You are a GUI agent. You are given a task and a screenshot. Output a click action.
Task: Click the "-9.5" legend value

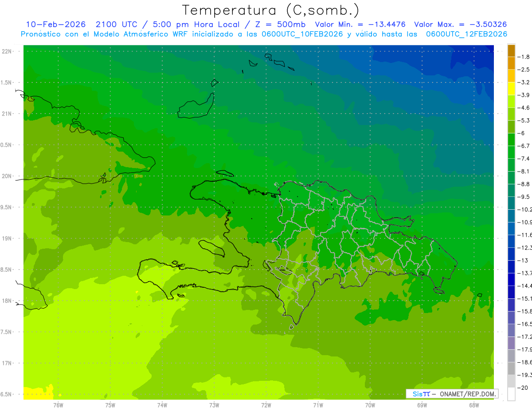(524, 196)
